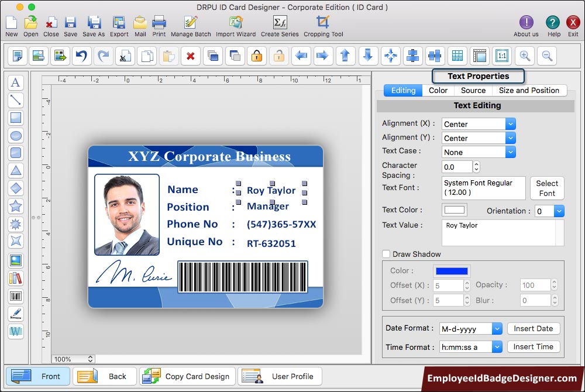585x392 pixels.
Task: Click the Character Spacing input field
Action: point(457,167)
